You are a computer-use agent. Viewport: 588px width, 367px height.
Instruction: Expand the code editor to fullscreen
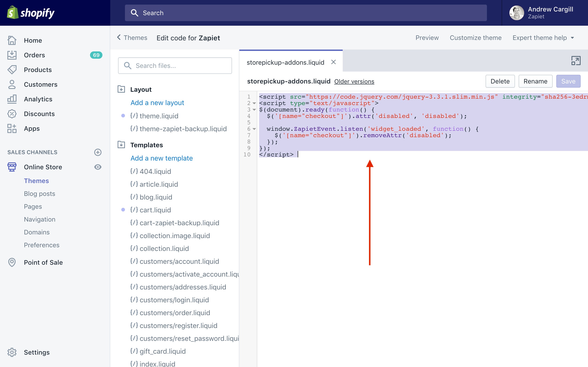tap(575, 61)
